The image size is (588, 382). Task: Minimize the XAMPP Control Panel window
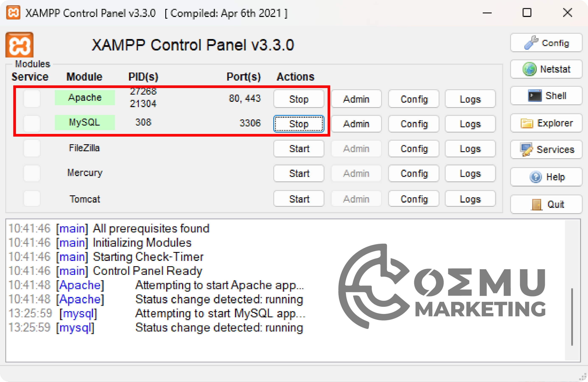tap(487, 13)
